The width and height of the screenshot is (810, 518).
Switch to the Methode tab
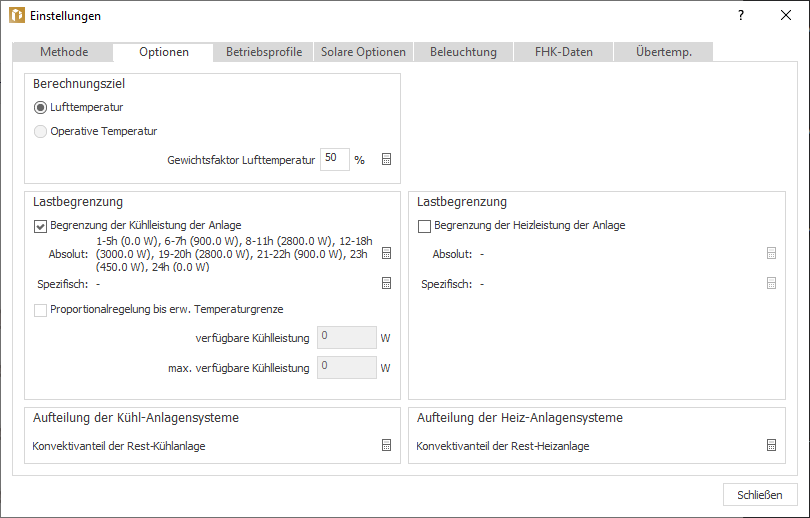click(64, 52)
